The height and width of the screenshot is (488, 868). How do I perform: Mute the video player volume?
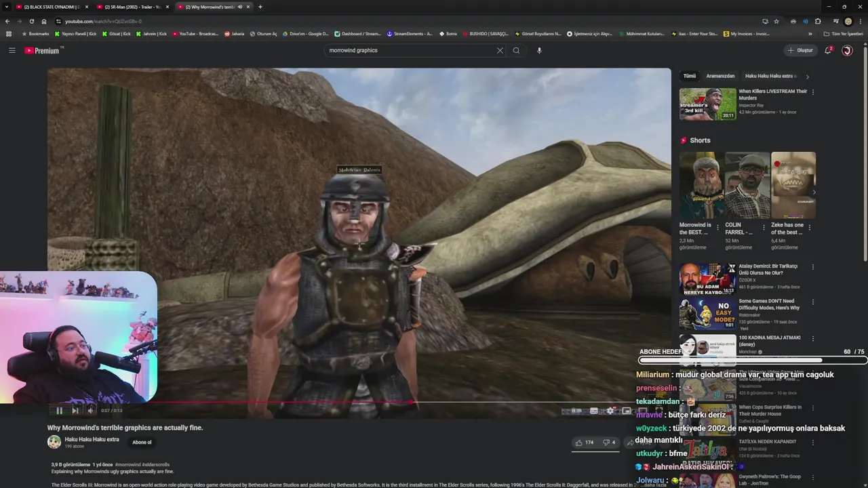[x=90, y=410]
